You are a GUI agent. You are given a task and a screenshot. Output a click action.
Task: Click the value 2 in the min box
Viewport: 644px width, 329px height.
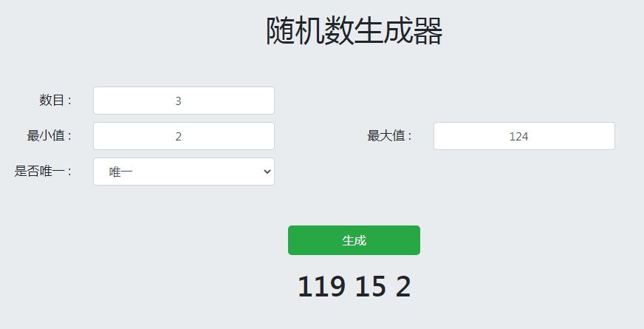click(x=178, y=137)
